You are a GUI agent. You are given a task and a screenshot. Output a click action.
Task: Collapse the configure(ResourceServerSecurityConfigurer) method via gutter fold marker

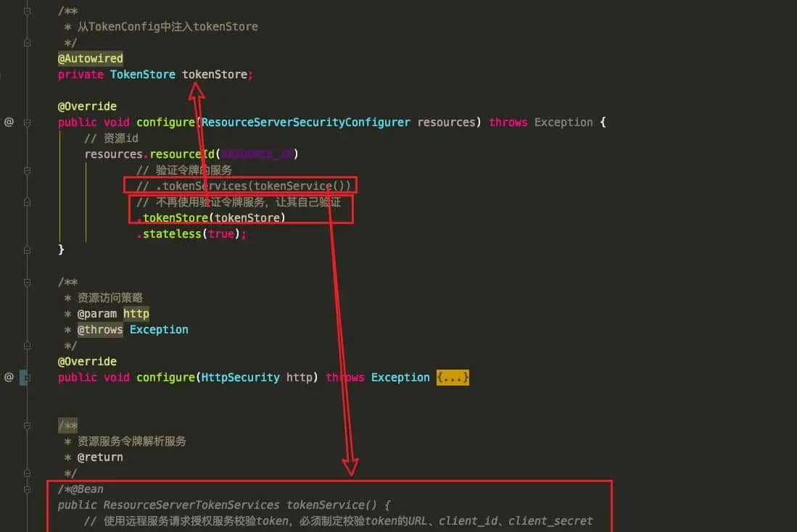click(x=27, y=122)
